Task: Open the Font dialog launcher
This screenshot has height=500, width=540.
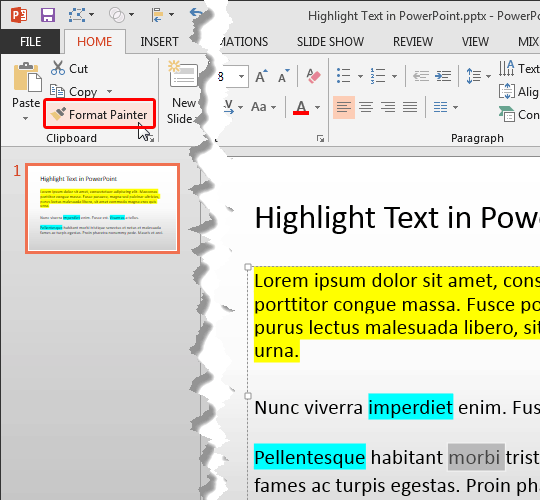Action: [321, 139]
